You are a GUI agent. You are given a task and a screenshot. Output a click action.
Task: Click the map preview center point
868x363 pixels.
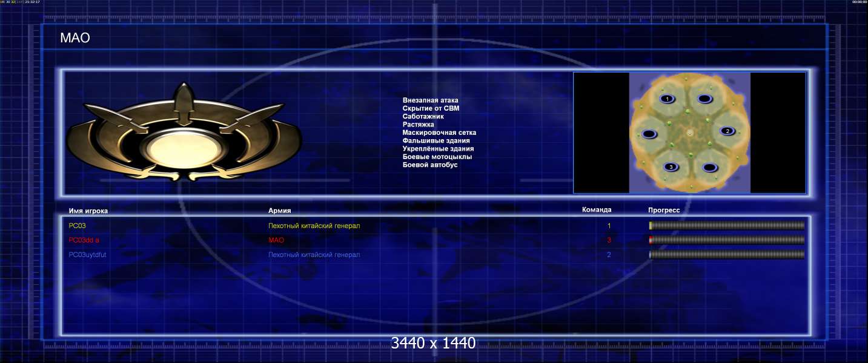click(689, 132)
